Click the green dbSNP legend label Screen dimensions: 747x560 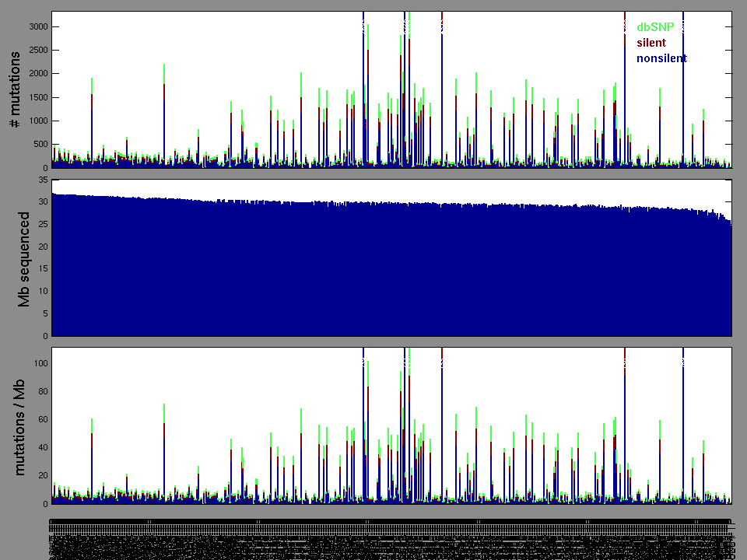[x=655, y=27]
